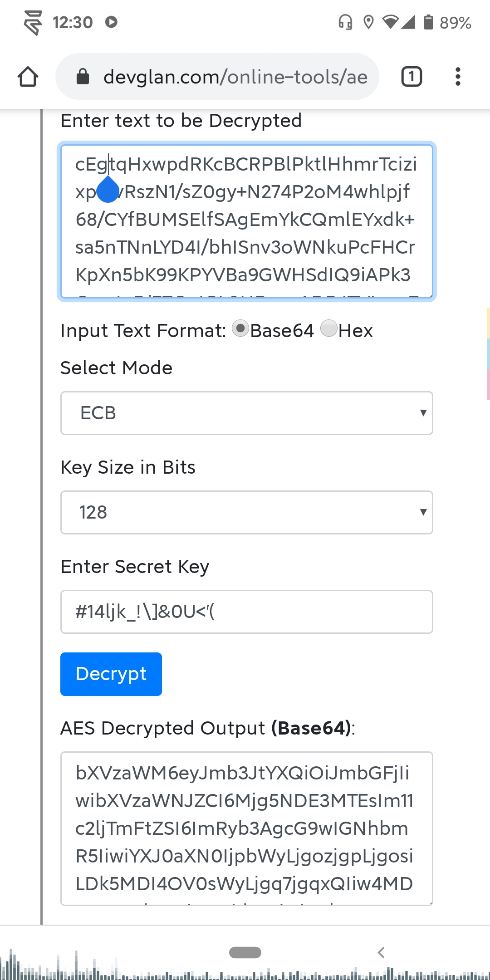The height and width of the screenshot is (980, 490).
Task: Expand the Key Size dropdown showing 128
Action: tap(246, 512)
